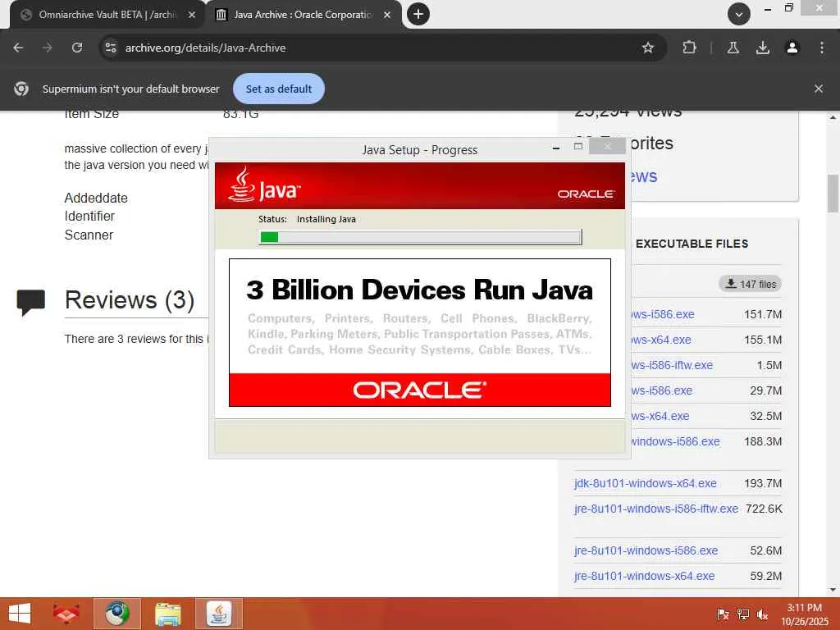840x630 pixels.
Task: Click the 193.7M file size value
Action: point(762,483)
